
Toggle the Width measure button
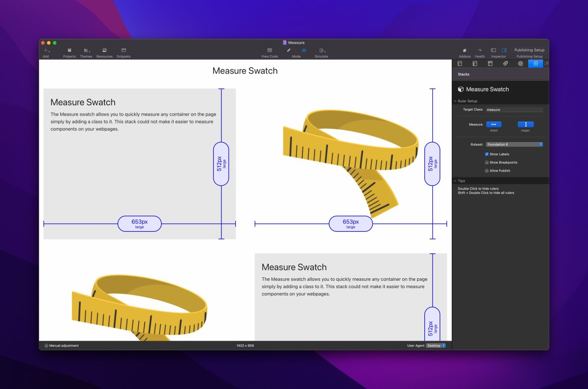click(x=493, y=124)
